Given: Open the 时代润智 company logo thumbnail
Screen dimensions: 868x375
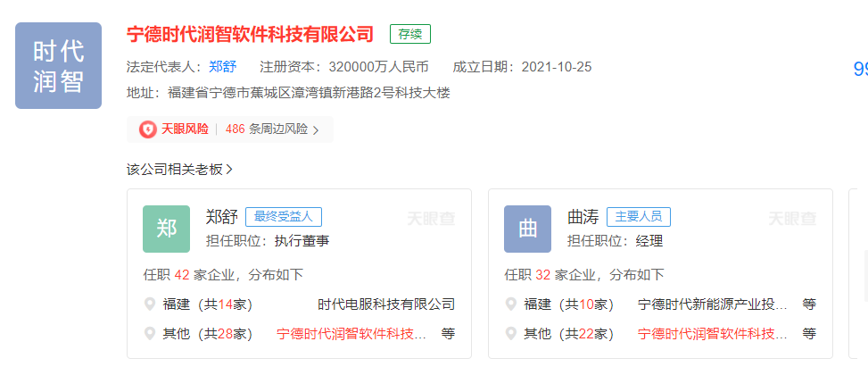Looking at the screenshot, I should tap(58, 65).
